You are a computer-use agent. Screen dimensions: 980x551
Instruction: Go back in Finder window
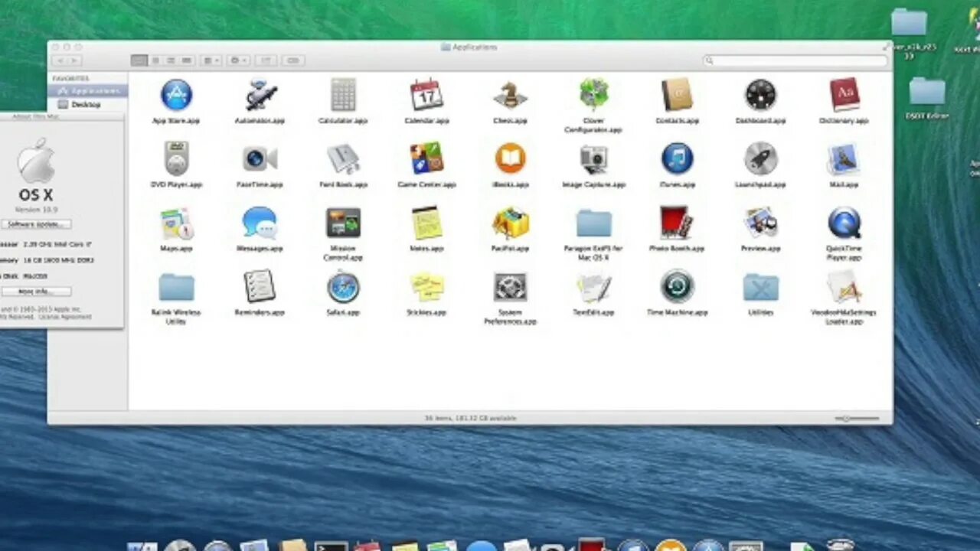[x=59, y=60]
